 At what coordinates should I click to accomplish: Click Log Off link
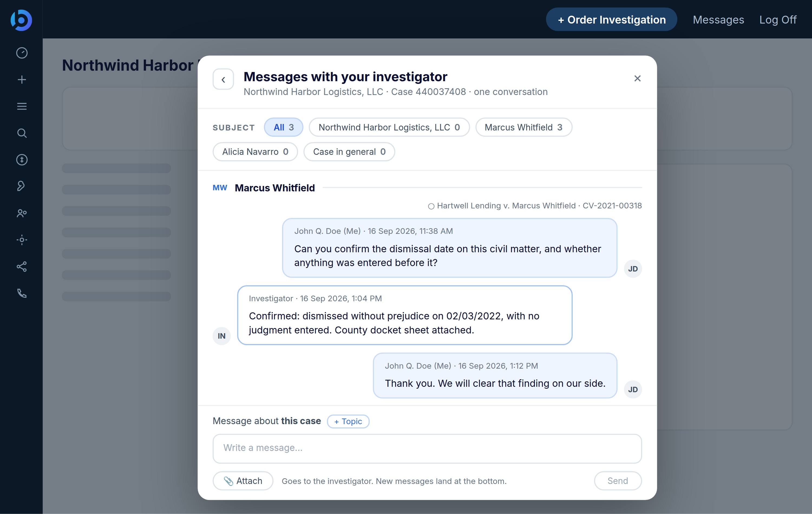(x=778, y=19)
